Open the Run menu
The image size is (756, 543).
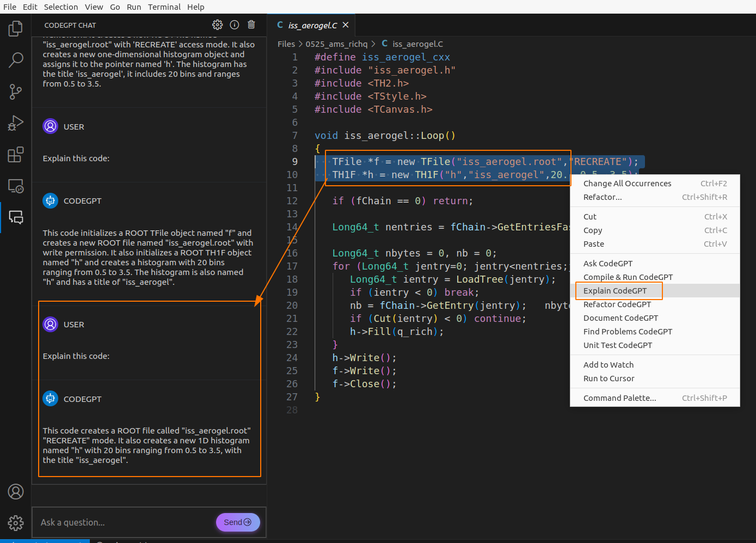coord(134,7)
